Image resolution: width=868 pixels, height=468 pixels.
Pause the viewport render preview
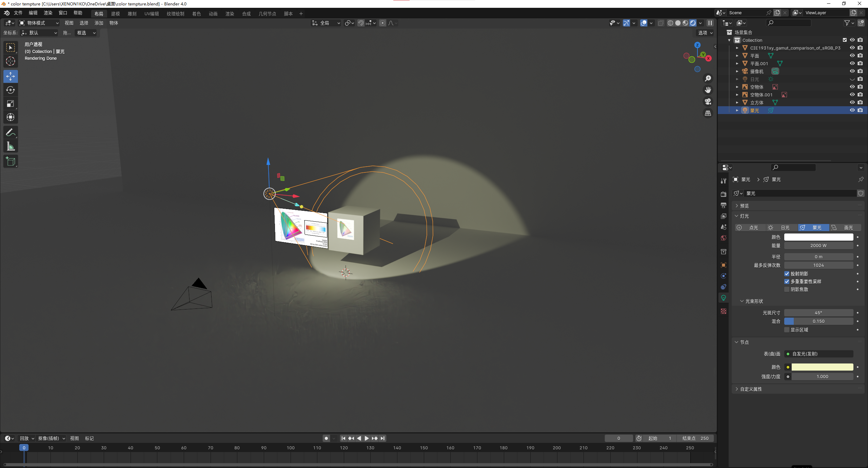click(710, 23)
